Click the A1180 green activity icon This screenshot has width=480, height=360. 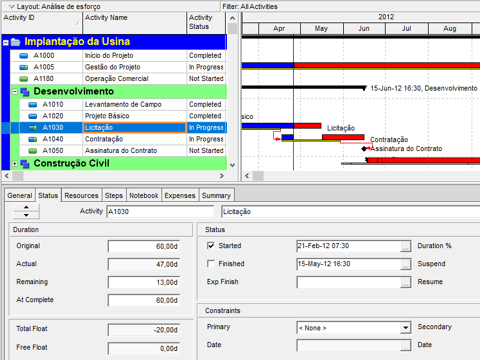coord(24,79)
